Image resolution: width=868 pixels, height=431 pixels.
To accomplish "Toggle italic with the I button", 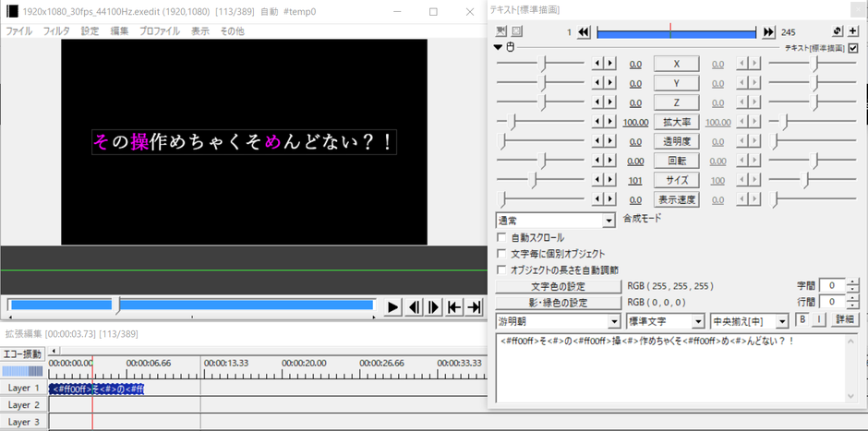I will point(819,319).
